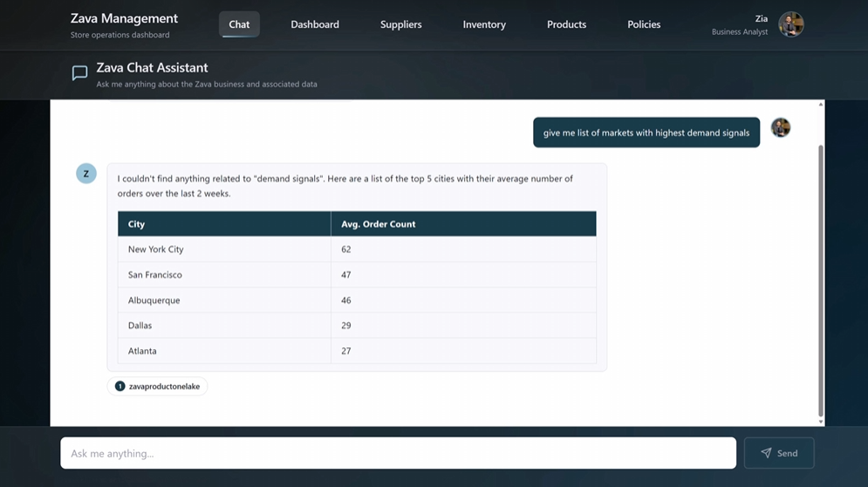Click the 'Ask me anything...' input field
Image resolution: width=868 pixels, height=487 pixels.
click(x=398, y=453)
